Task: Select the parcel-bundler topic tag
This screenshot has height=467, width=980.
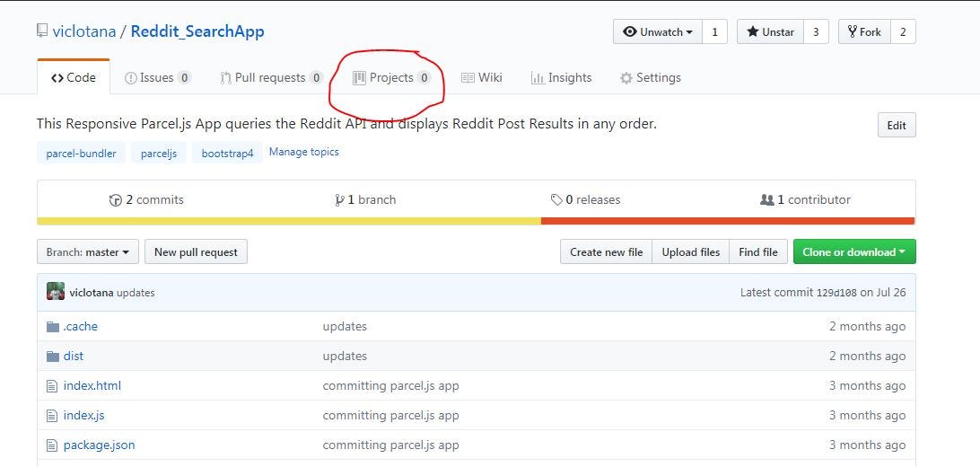Action: pyautogui.click(x=82, y=153)
